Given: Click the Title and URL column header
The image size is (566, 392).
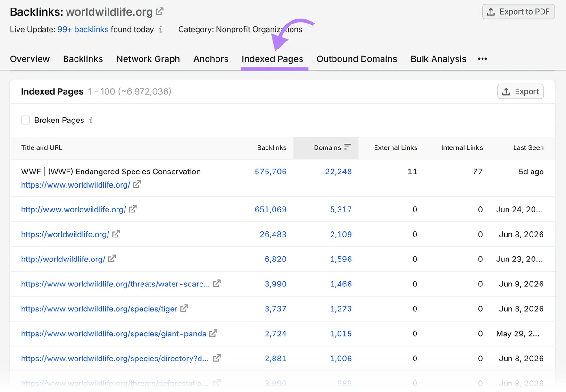Looking at the screenshot, I should 42,147.
